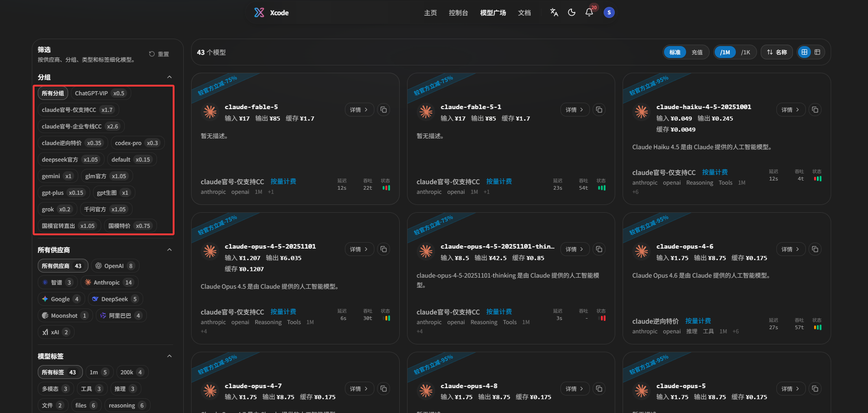
Task: Copy the claude-fable-5 model name
Action: [x=384, y=110]
